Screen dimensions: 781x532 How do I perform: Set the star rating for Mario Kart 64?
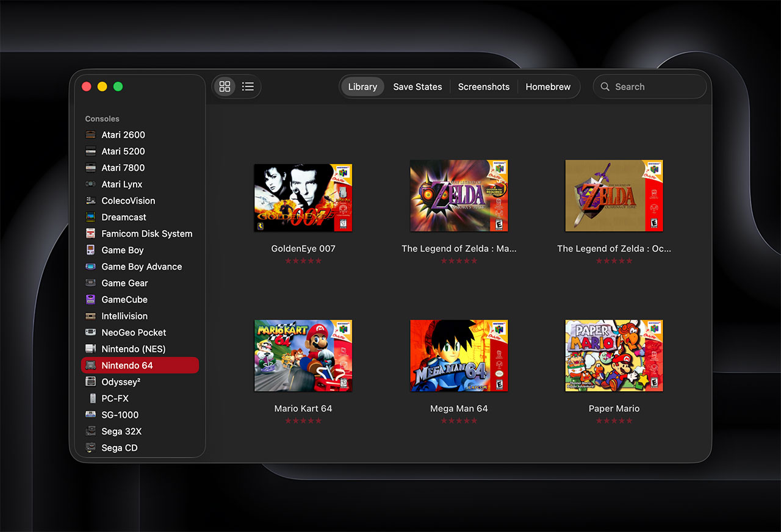click(303, 421)
